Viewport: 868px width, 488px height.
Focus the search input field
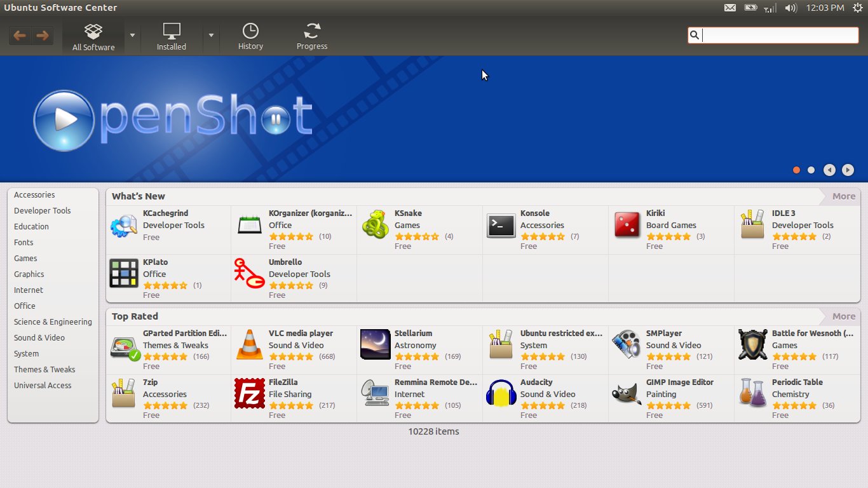(773, 35)
